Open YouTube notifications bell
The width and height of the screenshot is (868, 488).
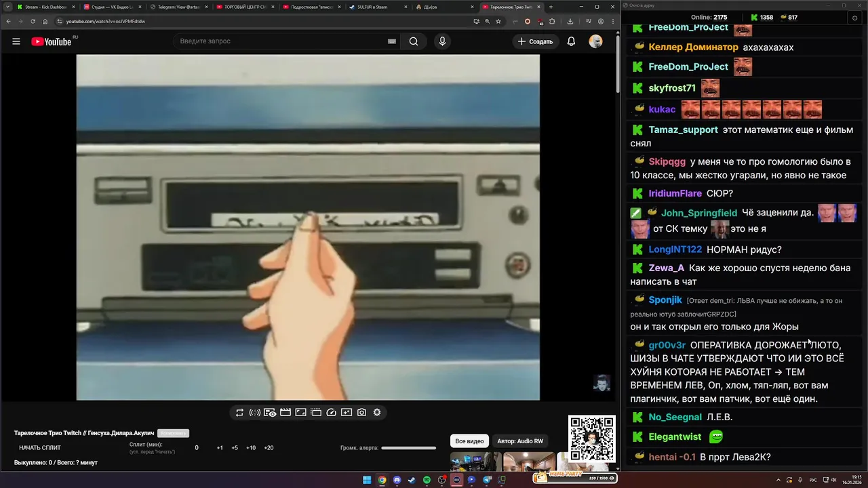click(x=571, y=41)
